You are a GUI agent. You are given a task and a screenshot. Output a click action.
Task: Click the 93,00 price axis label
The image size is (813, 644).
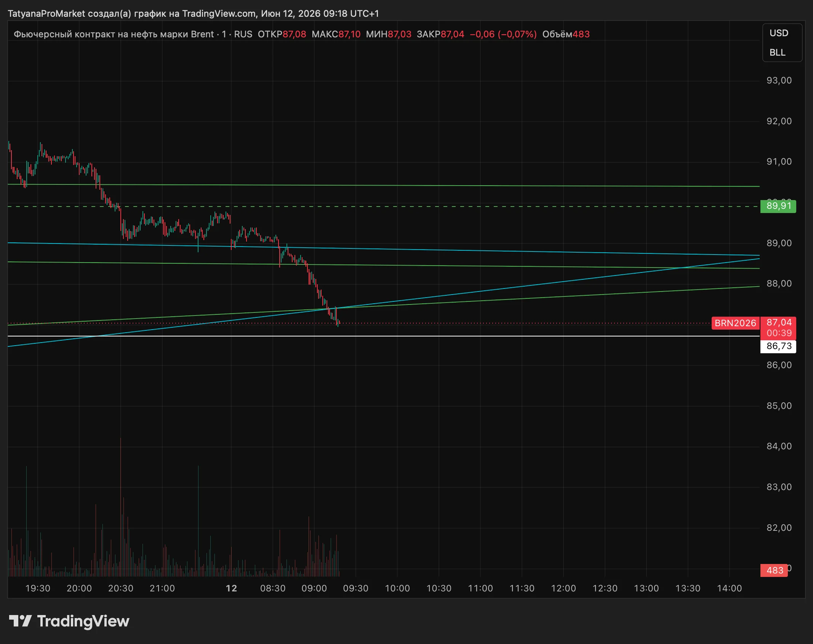[779, 80]
